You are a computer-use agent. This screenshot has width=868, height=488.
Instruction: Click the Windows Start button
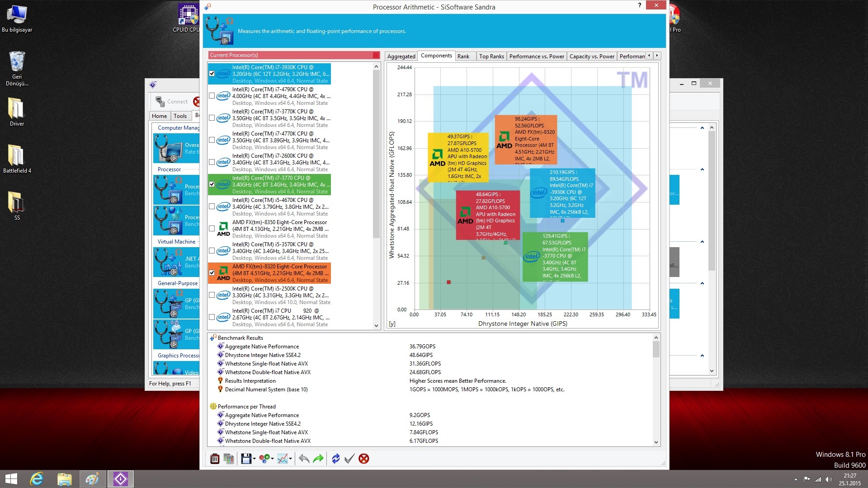click(11, 479)
